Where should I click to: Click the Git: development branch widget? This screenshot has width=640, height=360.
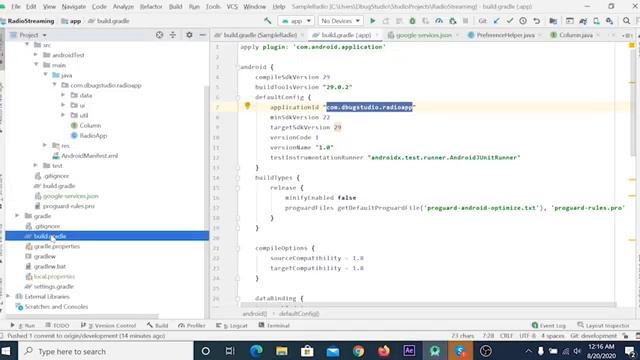pos(593,336)
